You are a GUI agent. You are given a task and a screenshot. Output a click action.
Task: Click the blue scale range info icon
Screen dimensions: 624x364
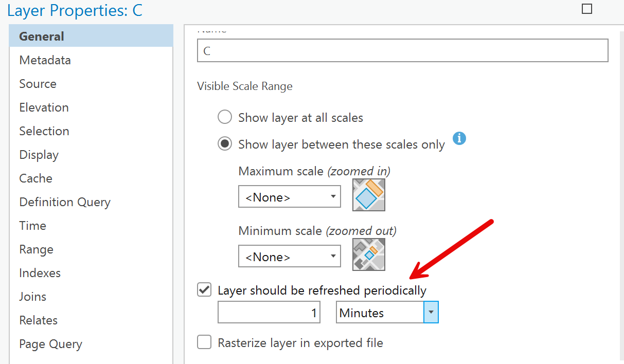(459, 138)
